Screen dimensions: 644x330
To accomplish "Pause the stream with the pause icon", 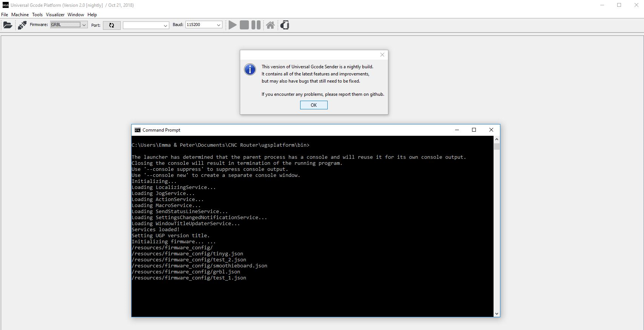I will [256, 25].
